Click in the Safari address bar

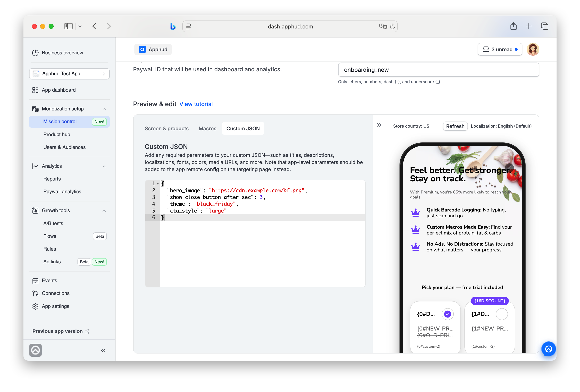coord(290,26)
